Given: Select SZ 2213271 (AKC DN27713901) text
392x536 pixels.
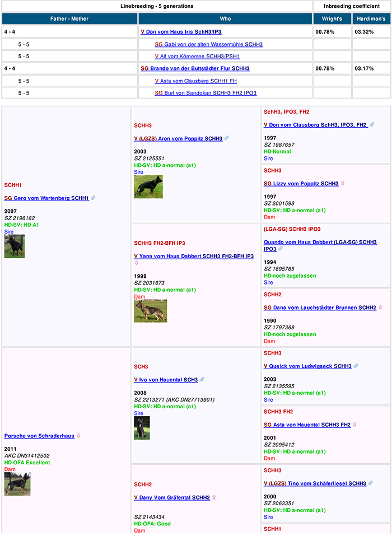Looking at the screenshot, I should coord(174,399).
